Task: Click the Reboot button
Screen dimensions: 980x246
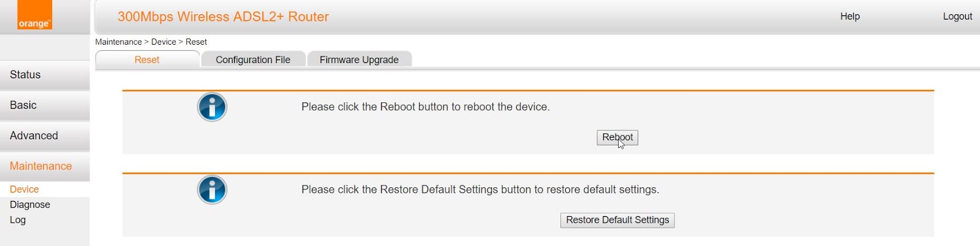Action: tap(617, 138)
